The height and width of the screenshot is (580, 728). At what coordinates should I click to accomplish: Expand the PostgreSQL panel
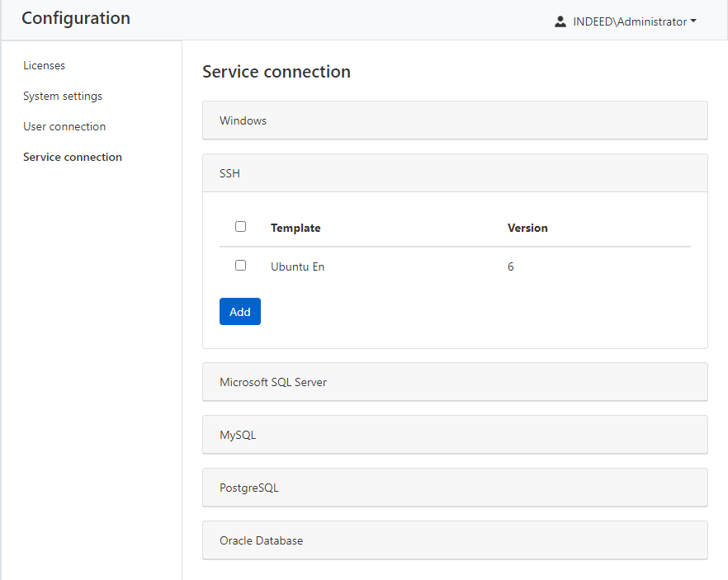(x=455, y=488)
